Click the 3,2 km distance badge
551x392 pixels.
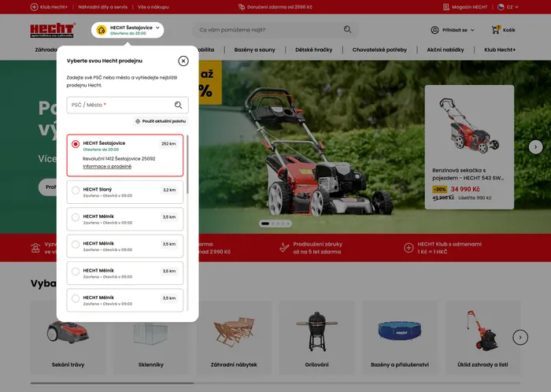[169, 190]
